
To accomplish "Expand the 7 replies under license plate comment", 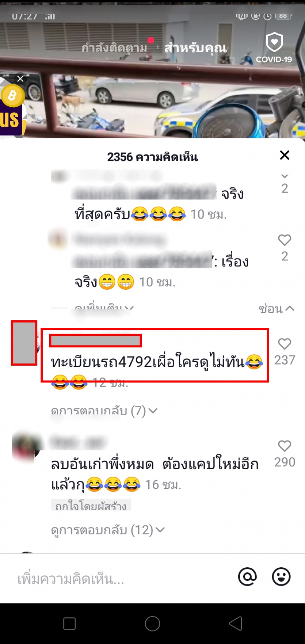I will click(x=104, y=411).
